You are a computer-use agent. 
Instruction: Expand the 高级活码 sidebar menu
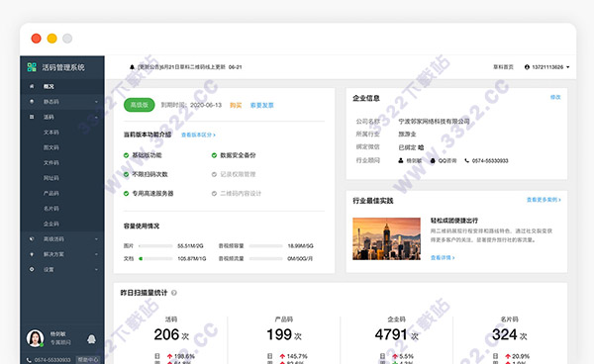click(96, 239)
